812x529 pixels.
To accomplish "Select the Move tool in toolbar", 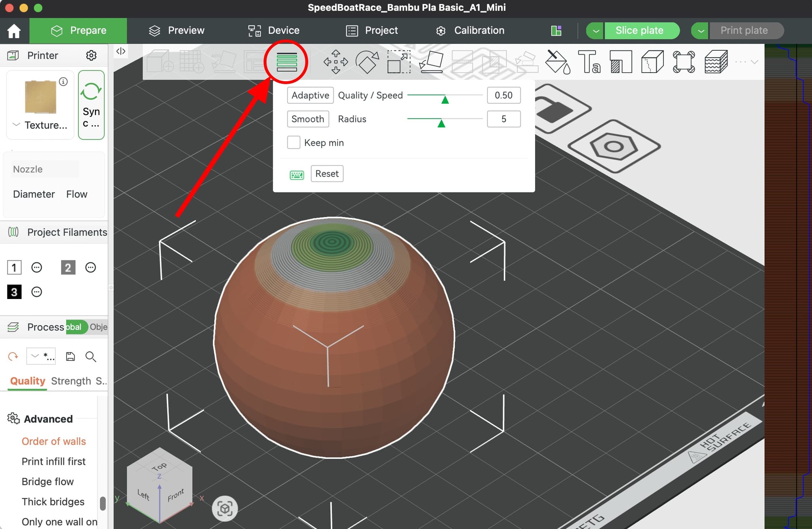I will pos(335,62).
